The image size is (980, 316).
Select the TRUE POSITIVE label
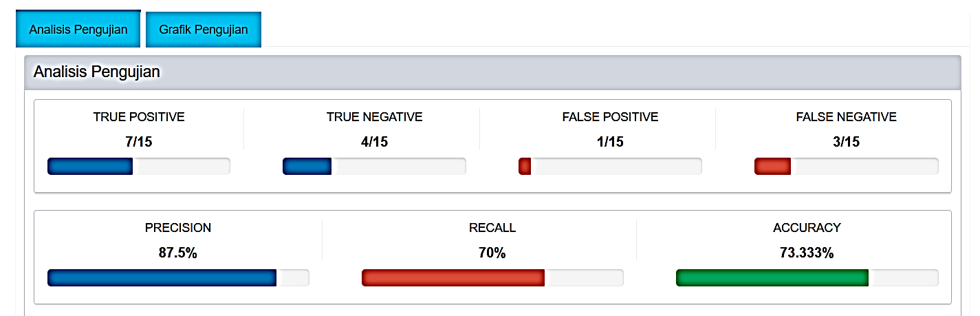(139, 117)
